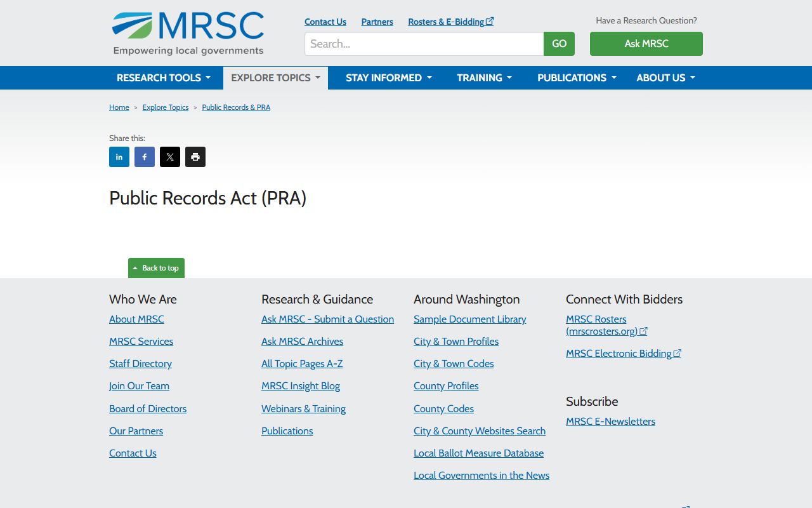Click the footer Publications link
The image size is (812, 508).
tap(287, 431)
